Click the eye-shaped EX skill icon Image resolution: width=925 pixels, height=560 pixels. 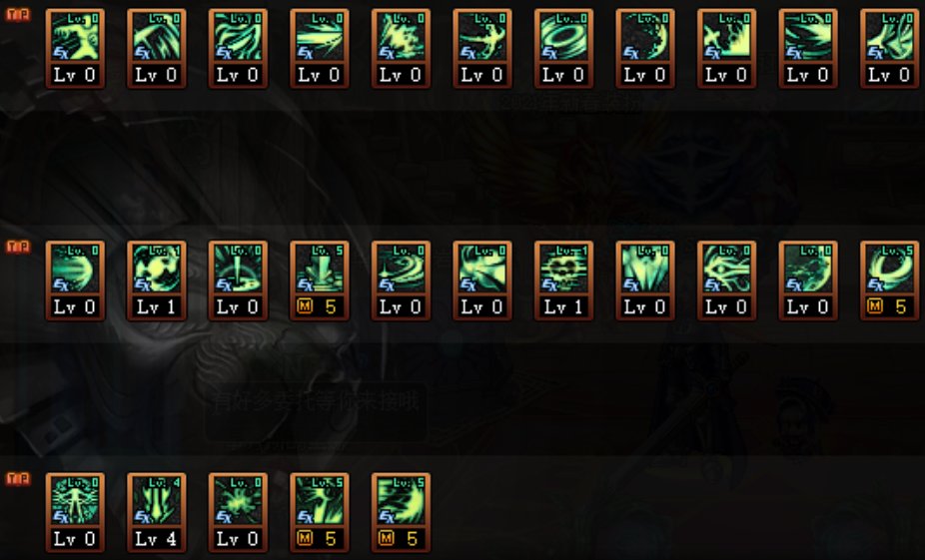tap(726, 270)
